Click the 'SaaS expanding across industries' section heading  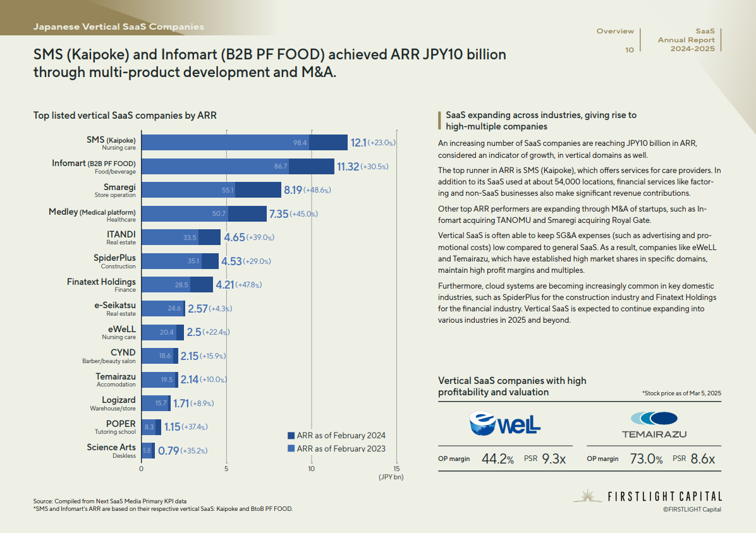(541, 121)
